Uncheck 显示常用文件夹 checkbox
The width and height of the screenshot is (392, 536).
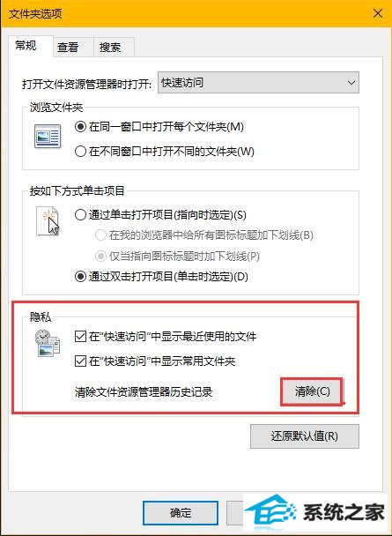click(80, 361)
